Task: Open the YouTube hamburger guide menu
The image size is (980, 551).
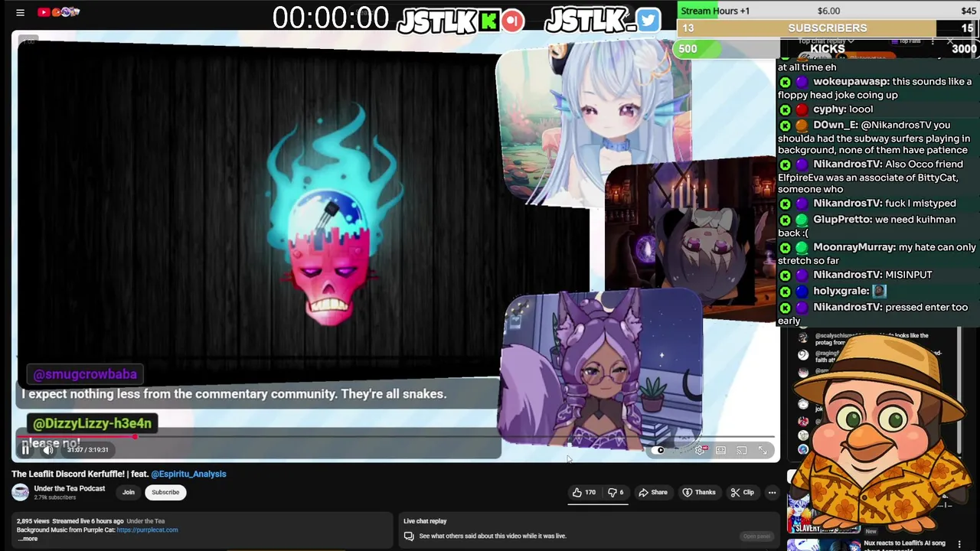Action: (x=21, y=12)
